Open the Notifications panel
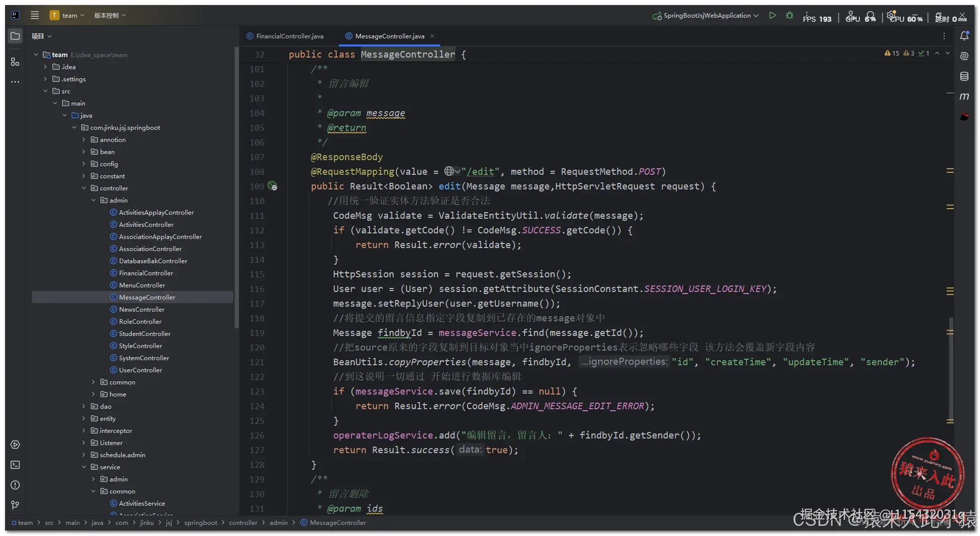 (x=964, y=36)
